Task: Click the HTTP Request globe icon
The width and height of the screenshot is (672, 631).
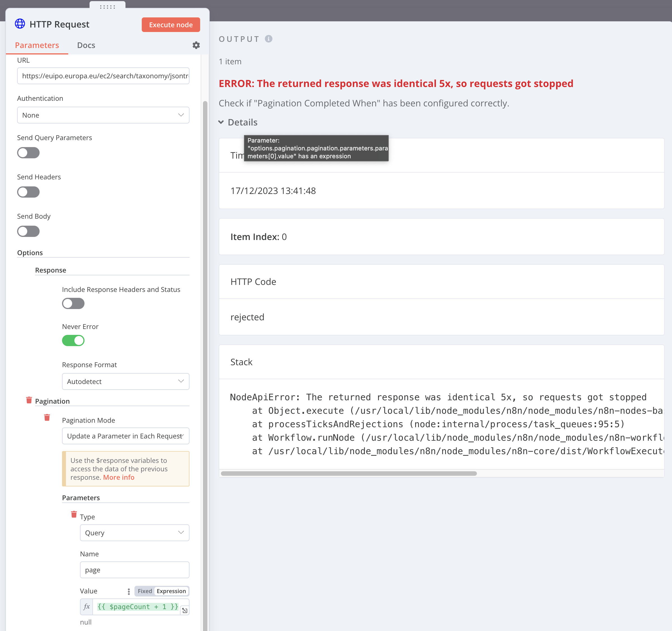Action: [x=20, y=24]
